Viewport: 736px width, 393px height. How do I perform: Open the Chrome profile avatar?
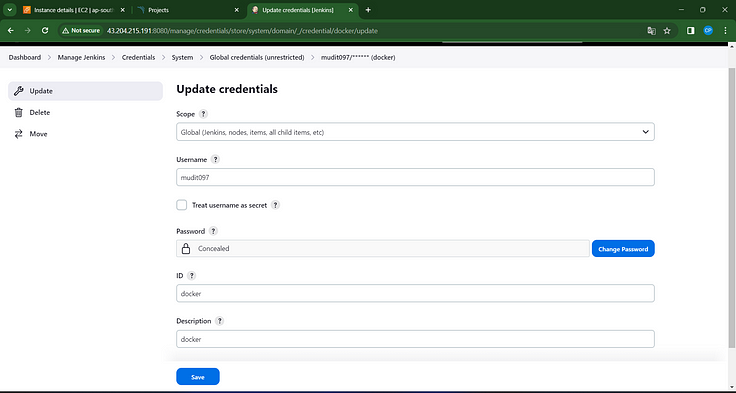(708, 31)
